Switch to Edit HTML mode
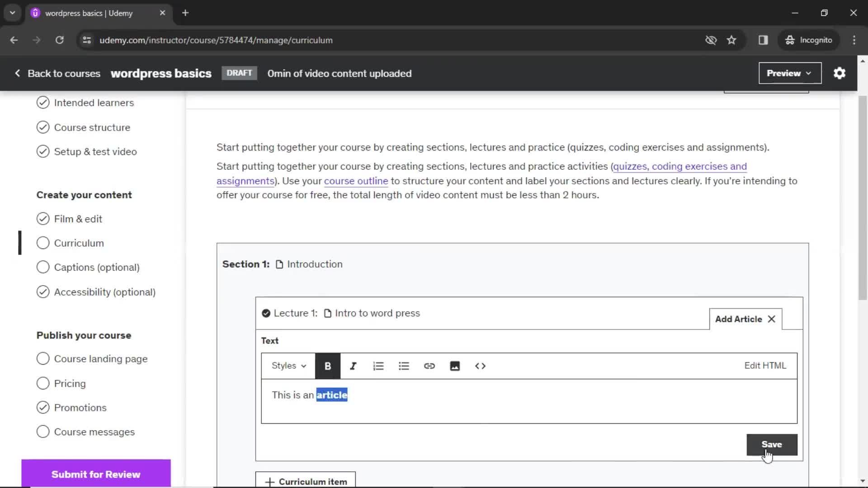This screenshot has height=488, width=868. [x=765, y=366]
